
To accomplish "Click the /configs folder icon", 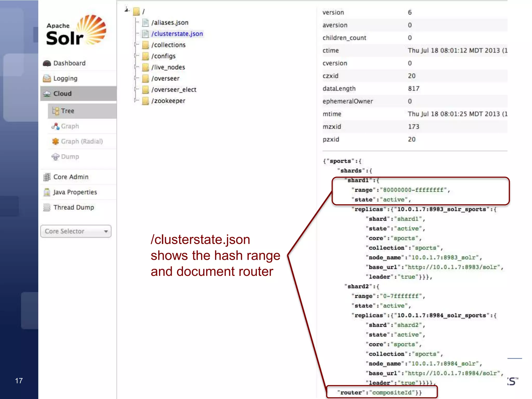I will (x=145, y=56).
